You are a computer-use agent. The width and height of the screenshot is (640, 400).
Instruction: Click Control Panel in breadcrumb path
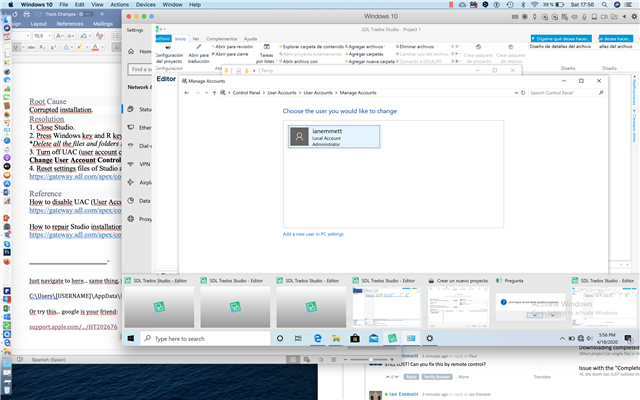pos(246,93)
